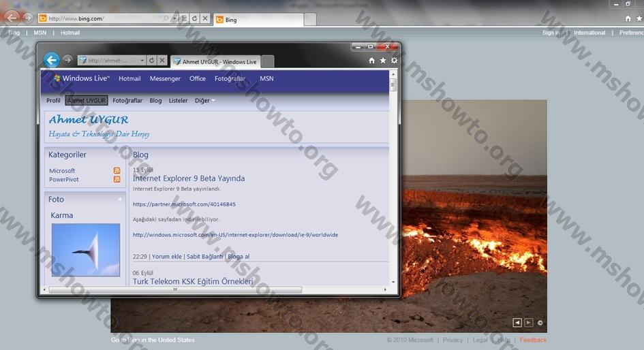Image resolution: width=644 pixels, height=350 pixels.
Task: Open Messenger in Windows Live header
Action: tap(165, 78)
